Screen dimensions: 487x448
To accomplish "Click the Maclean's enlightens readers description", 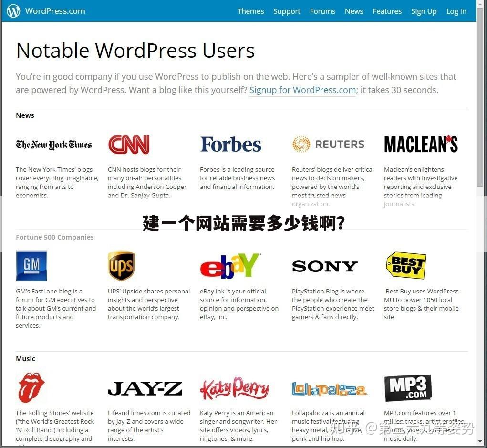I will tap(421, 187).
